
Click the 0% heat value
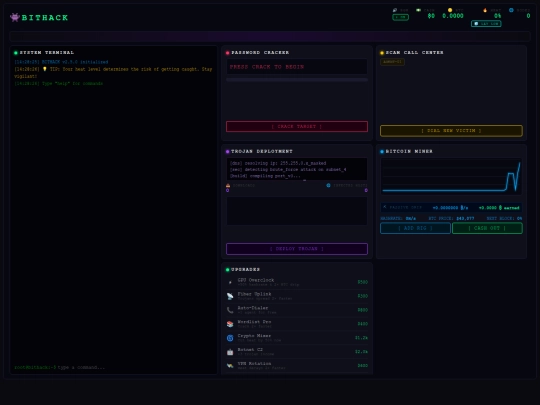point(497,16)
